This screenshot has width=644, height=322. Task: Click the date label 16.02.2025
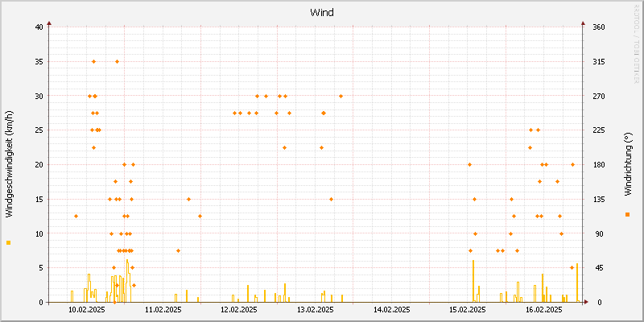pyautogui.click(x=543, y=310)
